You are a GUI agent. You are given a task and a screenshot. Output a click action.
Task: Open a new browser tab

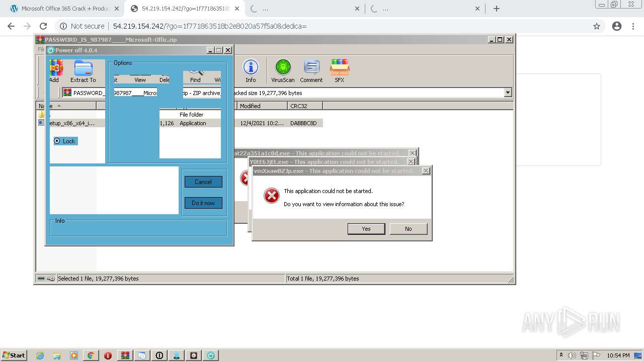(497, 9)
